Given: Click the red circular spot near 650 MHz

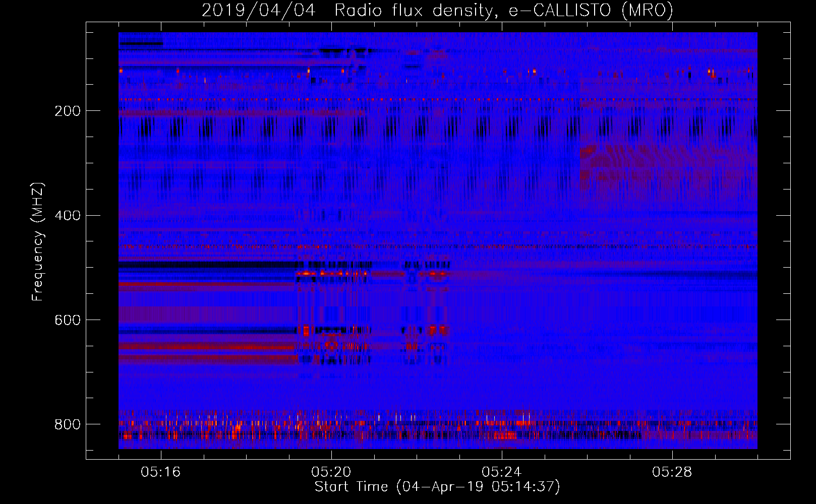Looking at the screenshot, I should tap(331, 345).
